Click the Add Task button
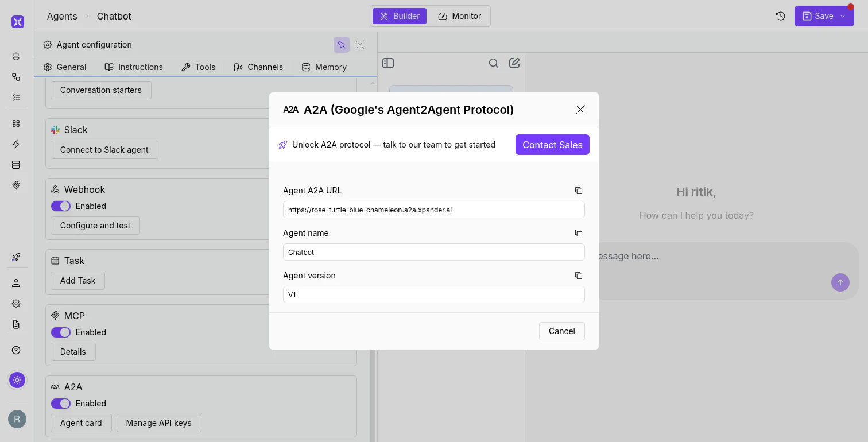The height and width of the screenshot is (442, 868). click(x=78, y=281)
